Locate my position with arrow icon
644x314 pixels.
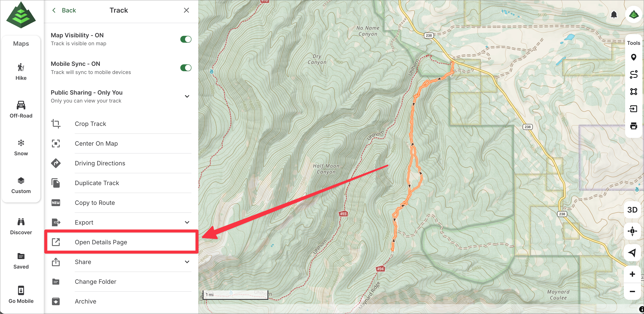coord(632,252)
